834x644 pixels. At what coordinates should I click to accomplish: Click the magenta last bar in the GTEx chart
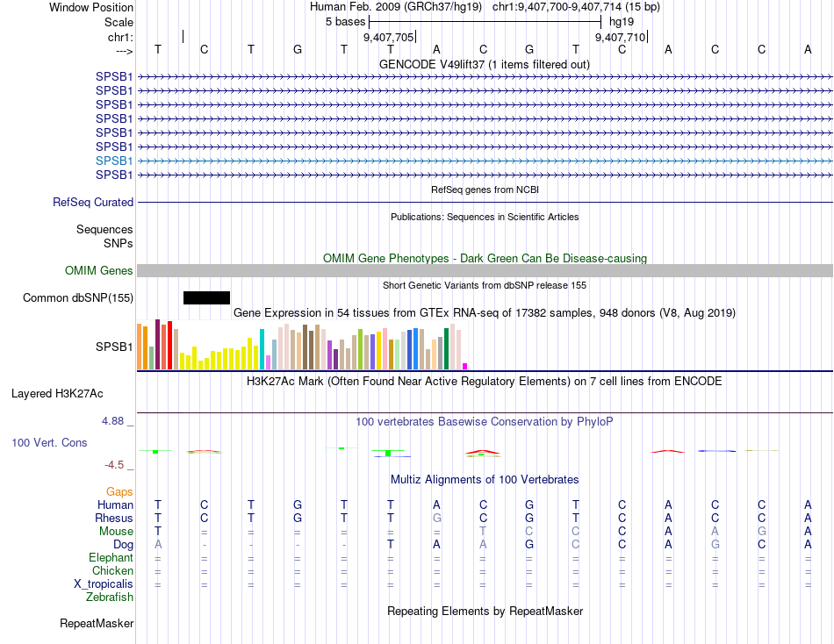465,366
